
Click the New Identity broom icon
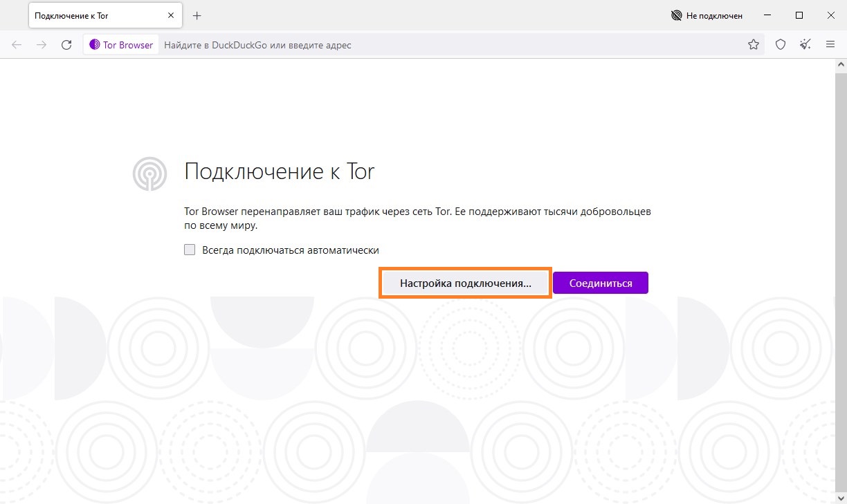[x=805, y=45]
